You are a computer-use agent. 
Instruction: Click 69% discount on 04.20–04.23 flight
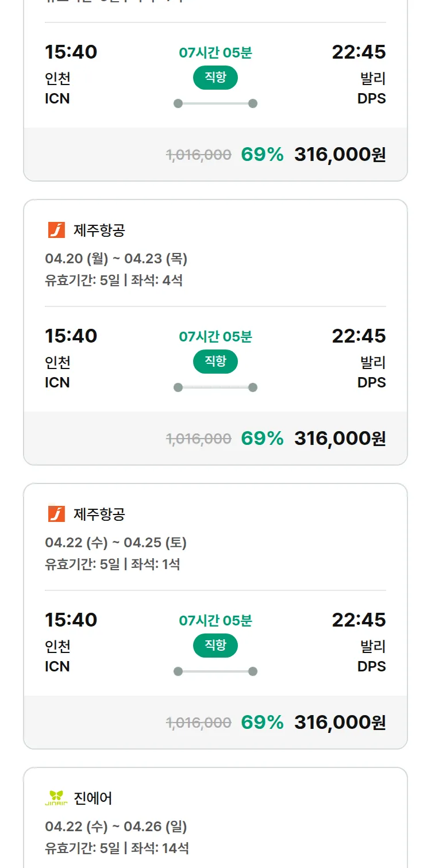pos(262,439)
